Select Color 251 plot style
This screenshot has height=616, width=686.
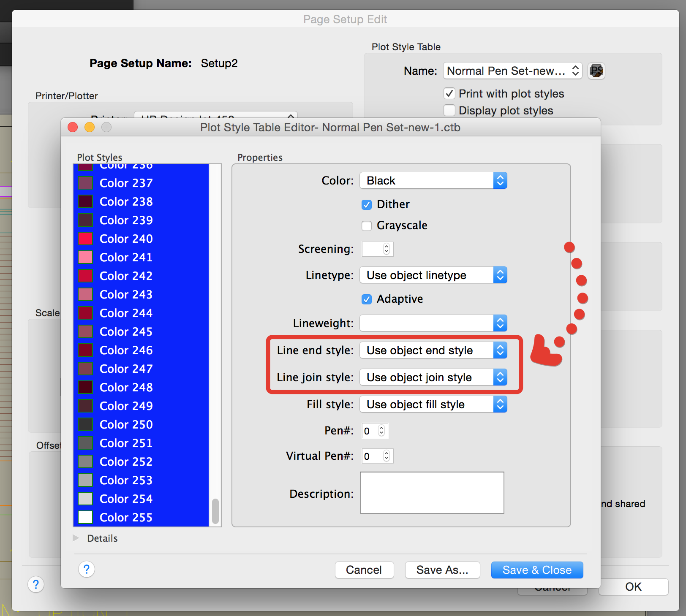(141, 443)
